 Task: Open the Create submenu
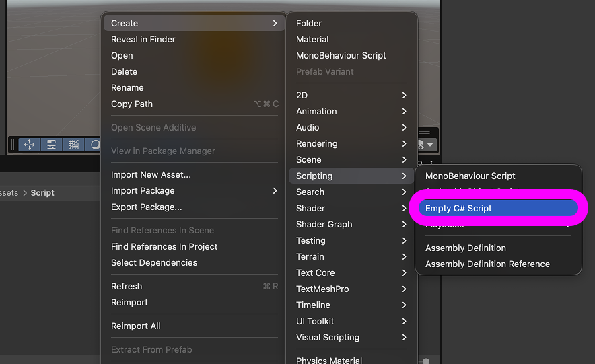(x=194, y=23)
